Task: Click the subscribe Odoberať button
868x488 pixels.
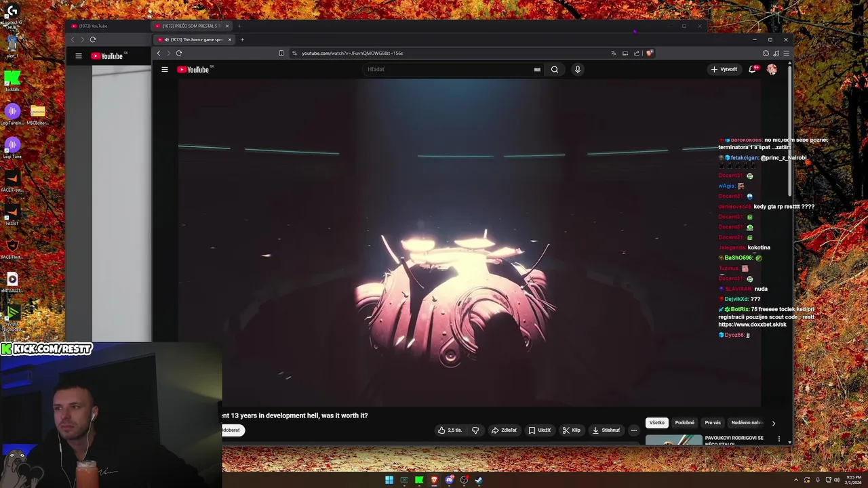Action: (232, 430)
